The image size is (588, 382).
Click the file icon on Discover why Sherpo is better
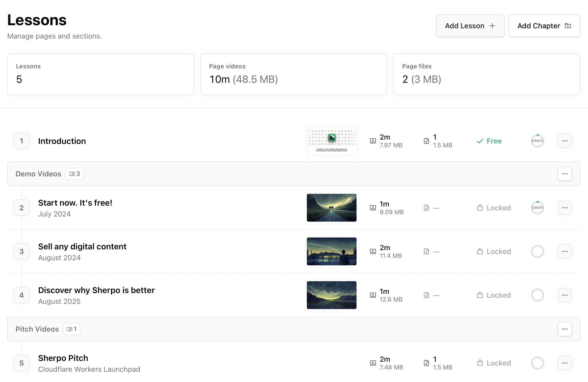[x=427, y=295]
